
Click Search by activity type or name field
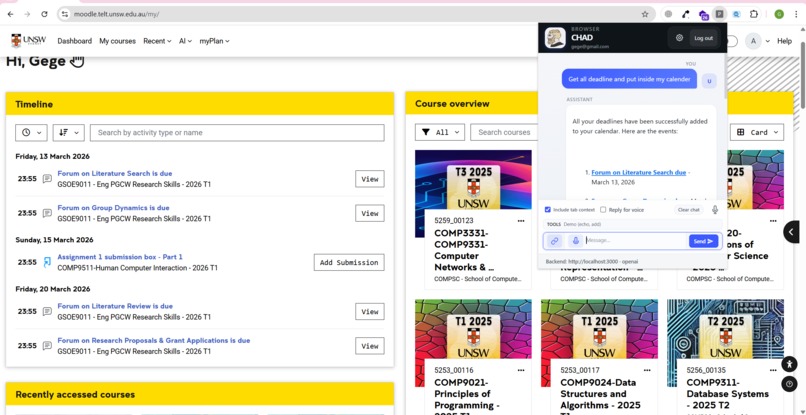(237, 133)
